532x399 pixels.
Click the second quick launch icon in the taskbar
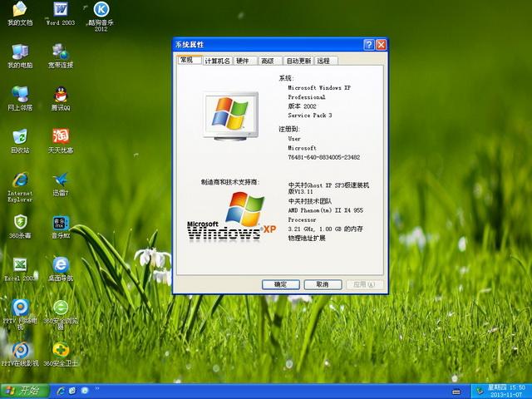(x=72, y=391)
